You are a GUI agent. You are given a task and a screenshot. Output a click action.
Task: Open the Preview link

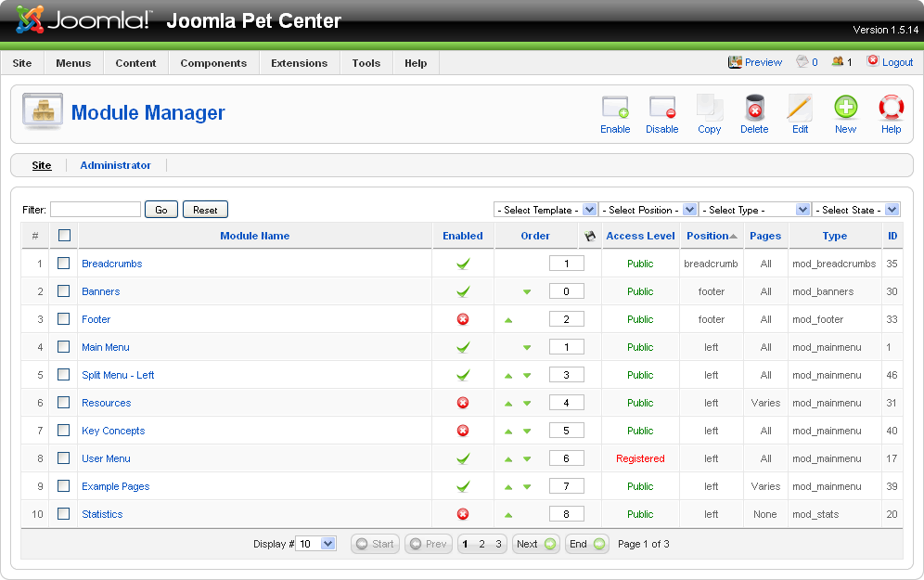click(764, 62)
